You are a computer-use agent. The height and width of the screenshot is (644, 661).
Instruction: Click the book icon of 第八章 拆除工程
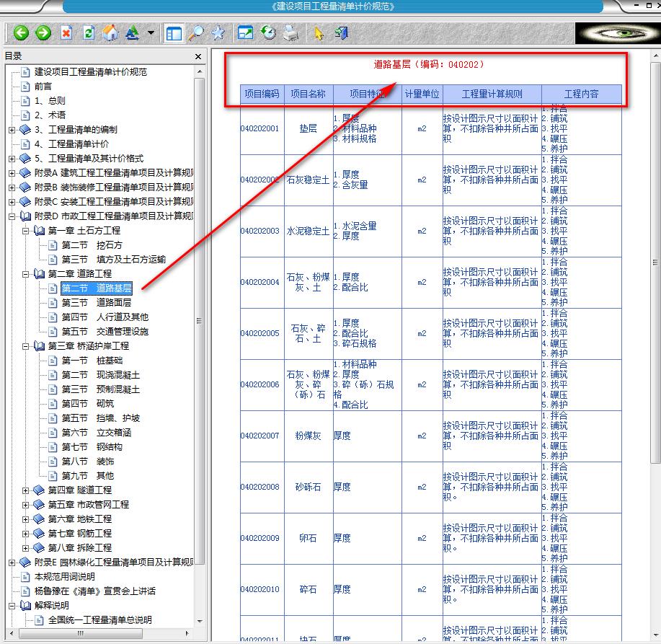pos(38,547)
